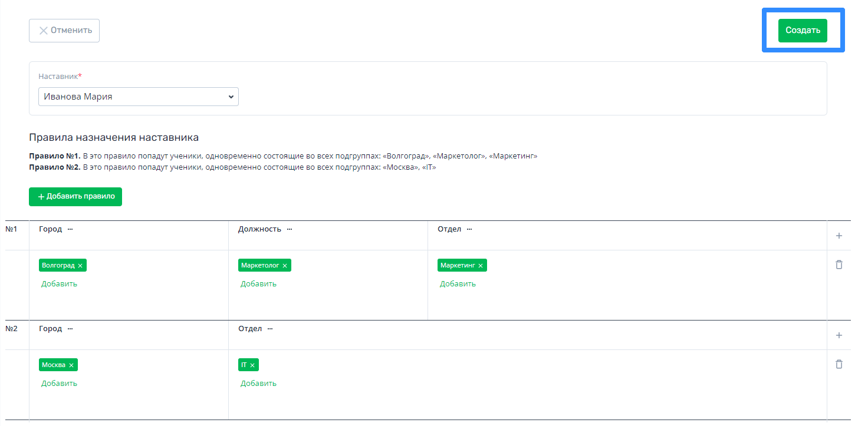Click the Создать button
Image resolution: width=868 pixels, height=426 pixels.
pyautogui.click(x=803, y=31)
